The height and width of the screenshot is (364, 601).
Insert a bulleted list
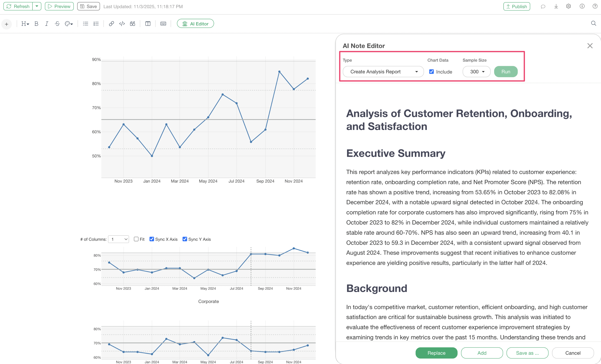point(85,24)
